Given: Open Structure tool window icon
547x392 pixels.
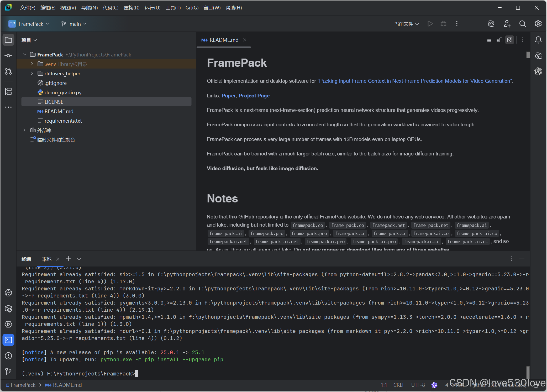Looking at the screenshot, I should [8, 91].
